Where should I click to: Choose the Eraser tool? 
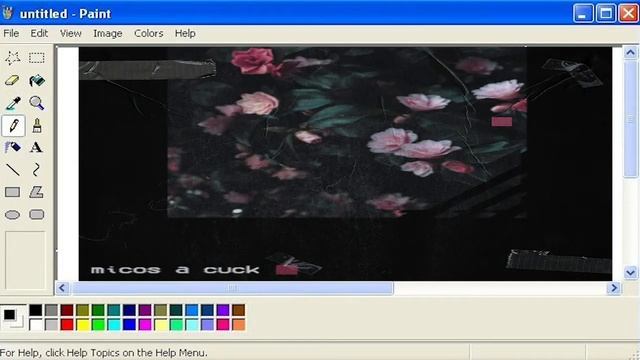pyautogui.click(x=13, y=80)
